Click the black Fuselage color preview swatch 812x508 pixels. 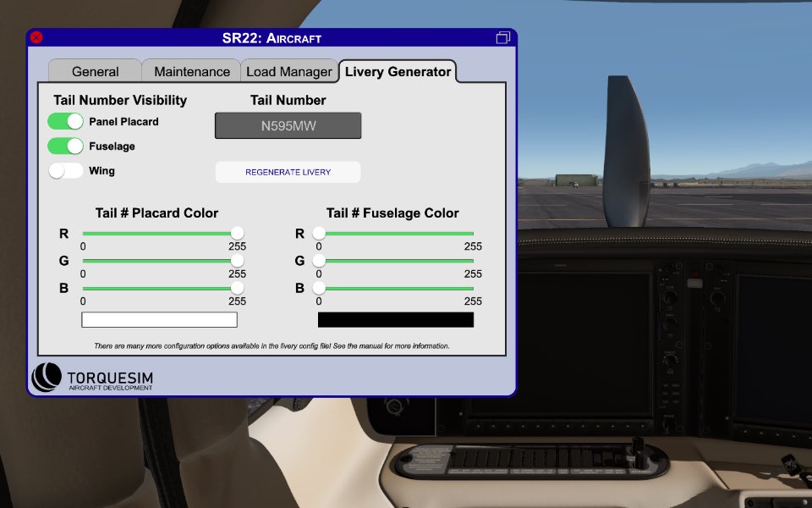coord(396,320)
